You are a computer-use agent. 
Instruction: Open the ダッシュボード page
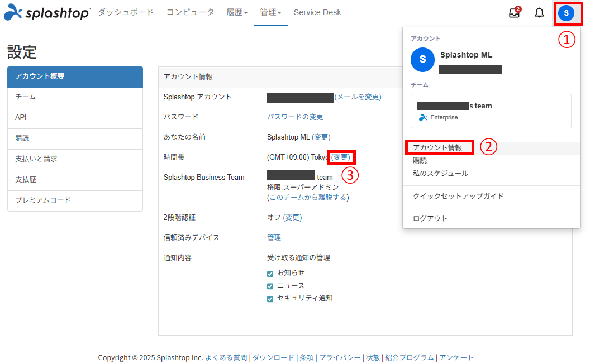click(x=126, y=12)
